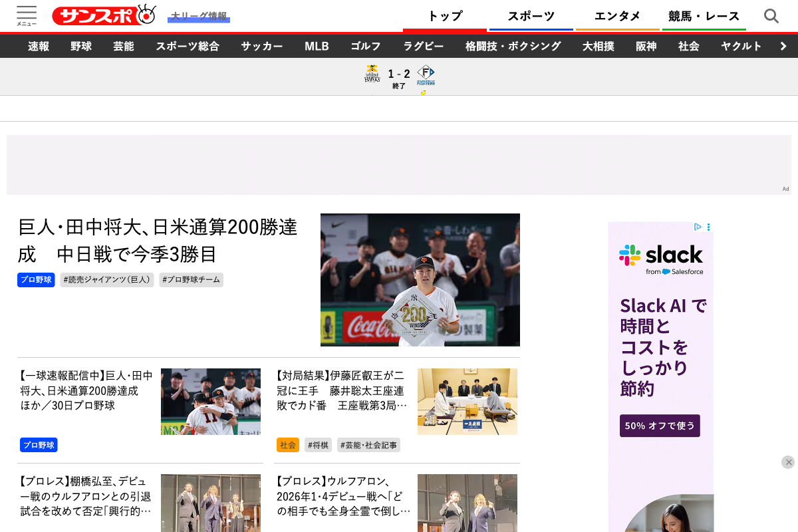The width and height of the screenshot is (798, 532).
Task: Select 格闘技・ボクシング in the category bar
Action: click(513, 46)
